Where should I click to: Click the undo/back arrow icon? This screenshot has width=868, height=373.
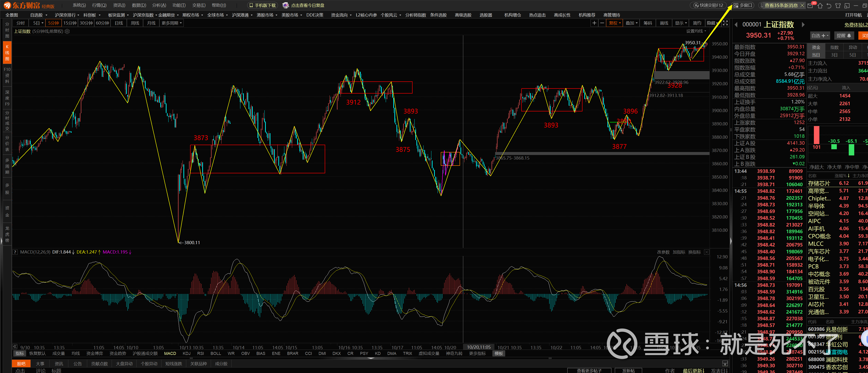829,6
